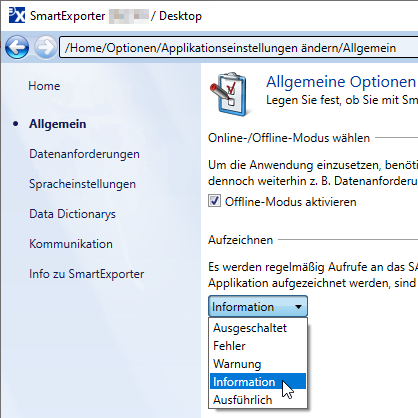The height and width of the screenshot is (418, 418).
Task: Open Info zu SmartExporter
Action: pyautogui.click(x=87, y=274)
